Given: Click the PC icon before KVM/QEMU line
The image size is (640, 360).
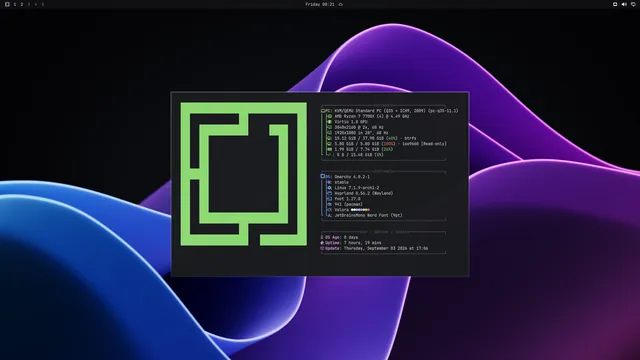Looking at the screenshot, I should coord(323,111).
